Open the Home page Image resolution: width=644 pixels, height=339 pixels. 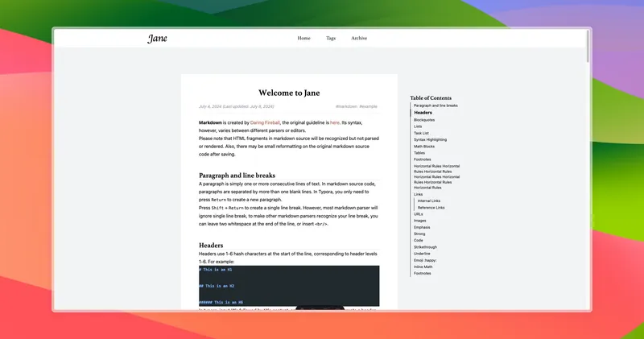(x=303, y=38)
